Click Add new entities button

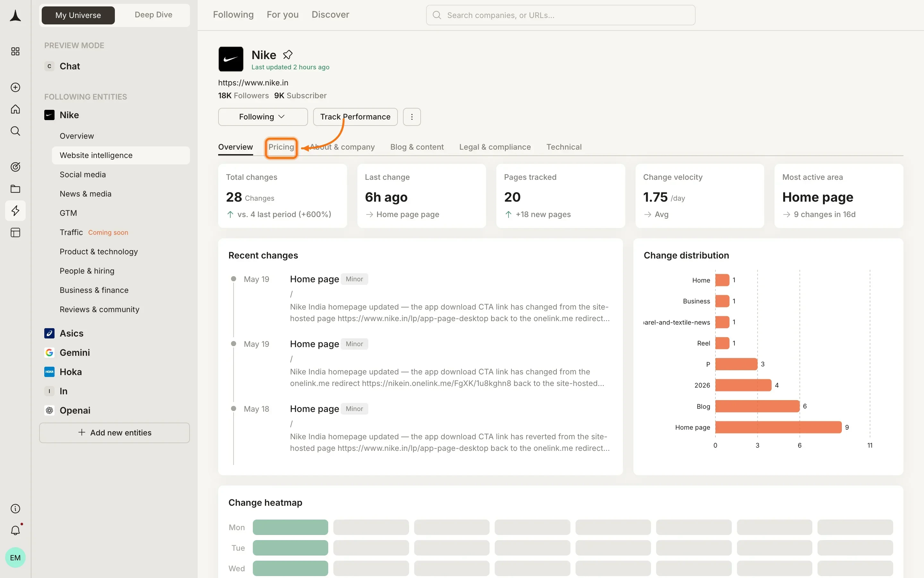[114, 433]
